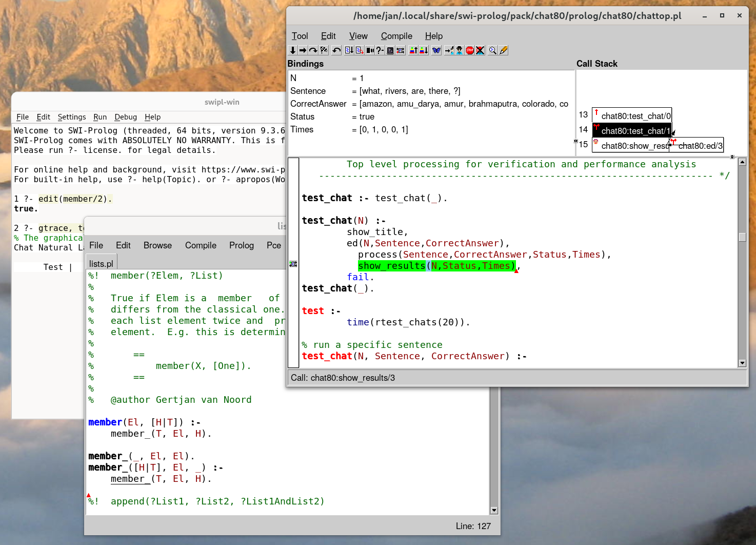756x545 pixels.
Task: Select the up-stack-frame pyramid icon
Action: (x=413, y=50)
